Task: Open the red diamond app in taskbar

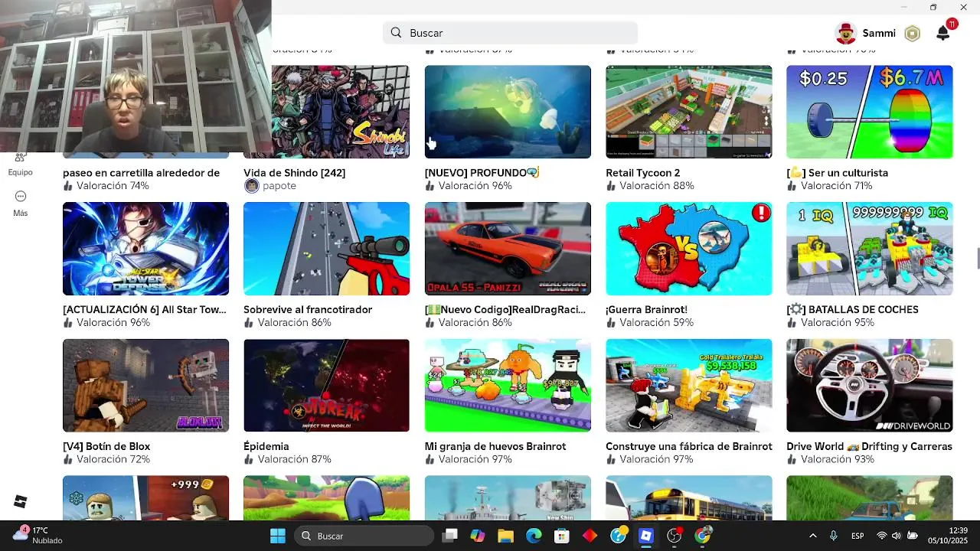Action: [590, 536]
